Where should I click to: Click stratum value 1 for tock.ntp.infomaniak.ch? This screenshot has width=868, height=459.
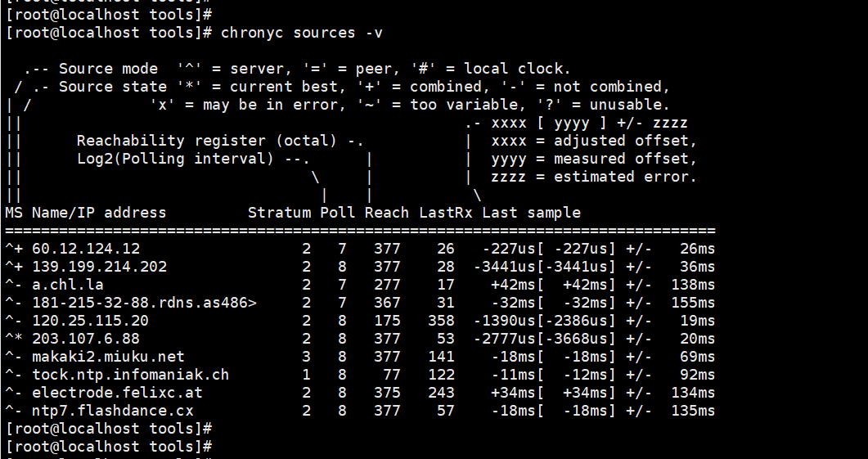306,375
